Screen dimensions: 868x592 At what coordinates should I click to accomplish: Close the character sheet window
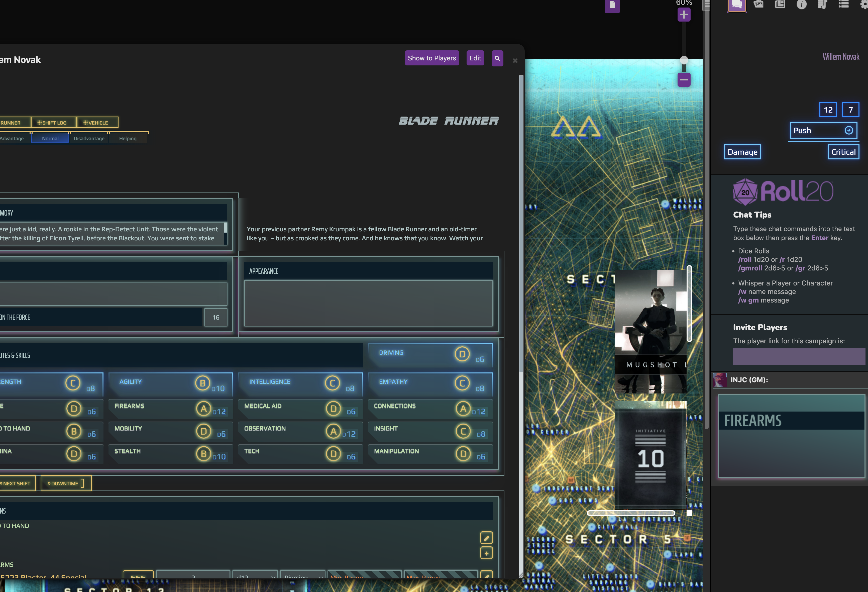click(515, 60)
